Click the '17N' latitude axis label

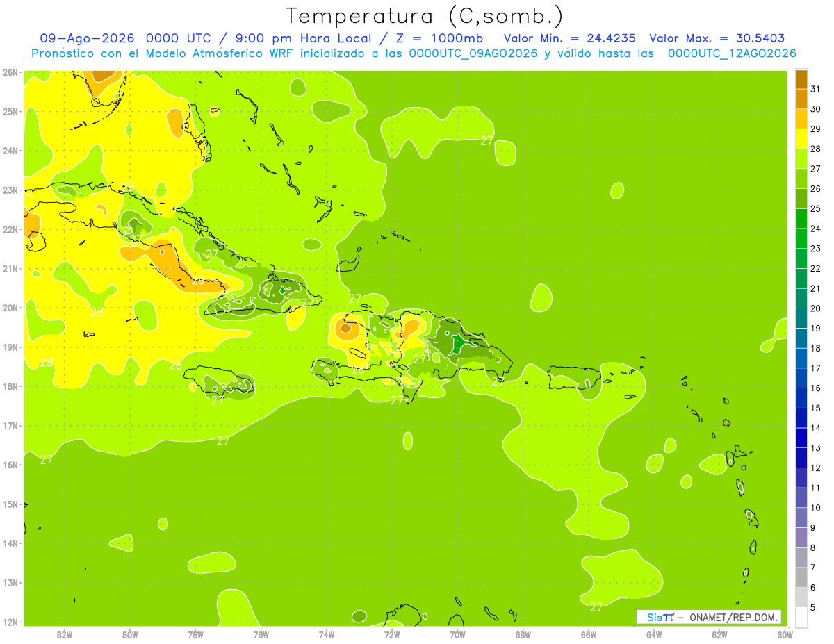coord(10,425)
